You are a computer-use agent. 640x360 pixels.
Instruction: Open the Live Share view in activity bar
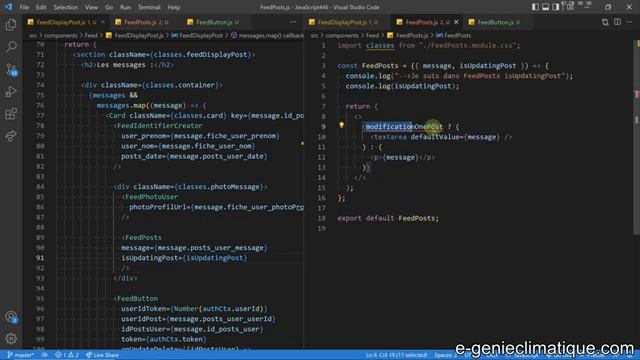11,136
